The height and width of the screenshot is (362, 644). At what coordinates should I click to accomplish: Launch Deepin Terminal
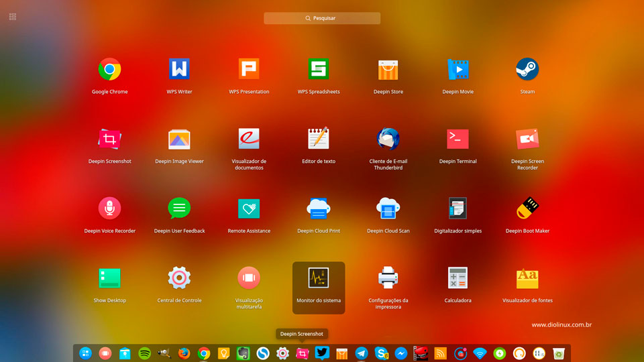coord(458,139)
